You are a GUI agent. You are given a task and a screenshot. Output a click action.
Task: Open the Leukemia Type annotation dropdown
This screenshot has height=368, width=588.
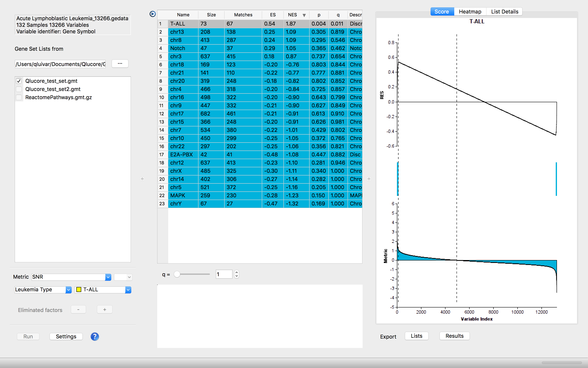coord(69,290)
